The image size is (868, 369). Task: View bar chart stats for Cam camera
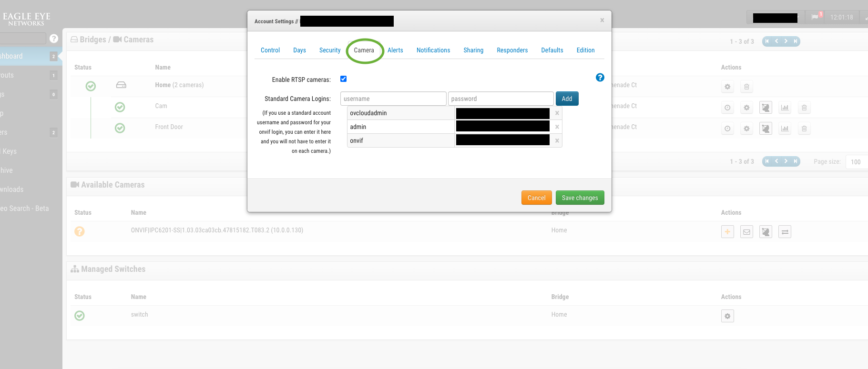(x=785, y=108)
